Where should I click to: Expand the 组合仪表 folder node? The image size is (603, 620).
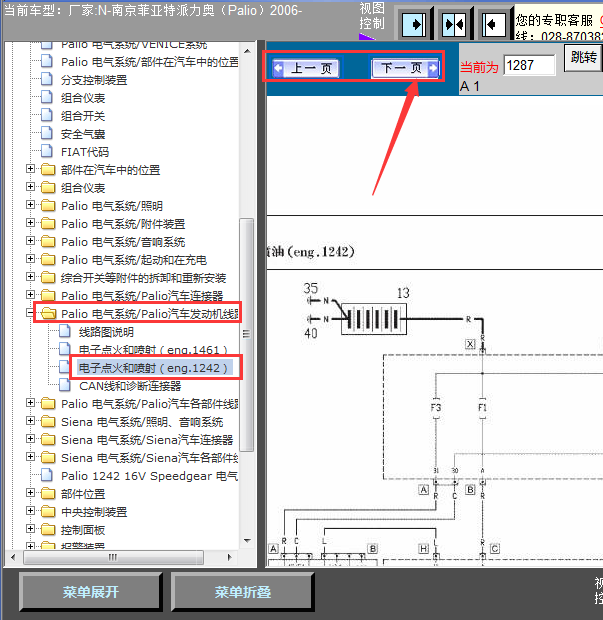click(30, 187)
